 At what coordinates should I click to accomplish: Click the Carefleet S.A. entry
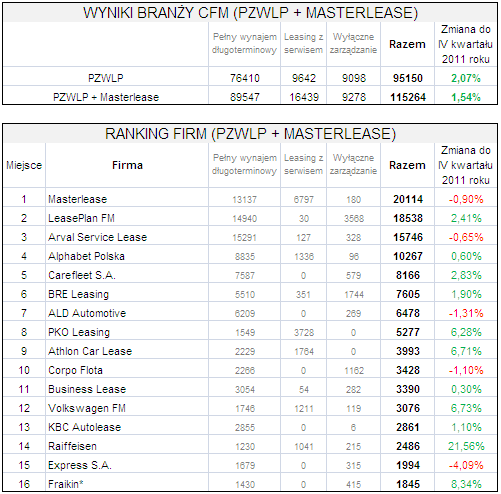point(82,275)
